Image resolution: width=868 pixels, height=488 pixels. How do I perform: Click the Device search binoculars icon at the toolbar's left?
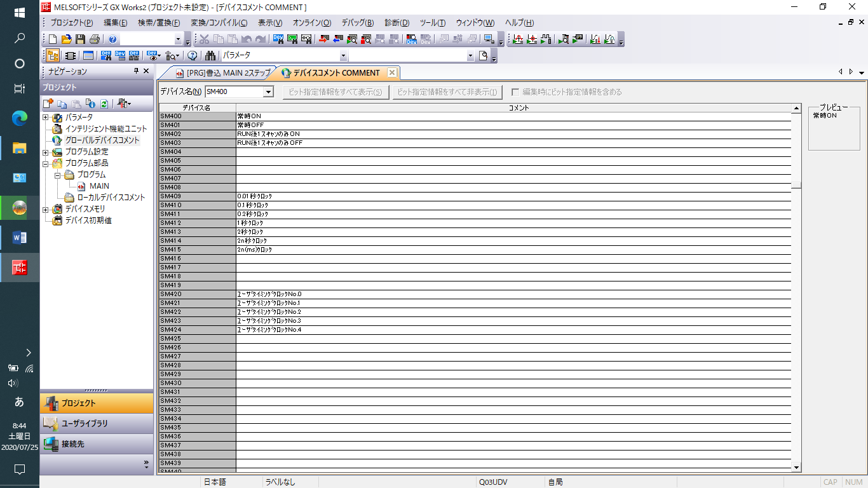278,39
